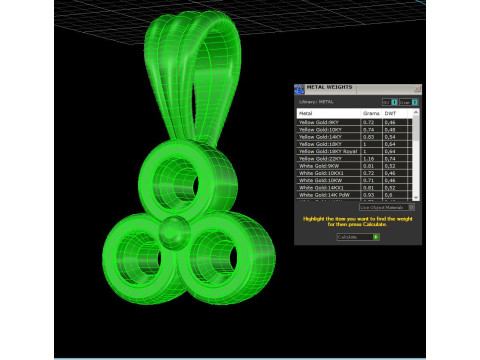The image size is (480, 360).
Task: Select the Yellow Gold:18KY Royal row
Action: point(355,151)
